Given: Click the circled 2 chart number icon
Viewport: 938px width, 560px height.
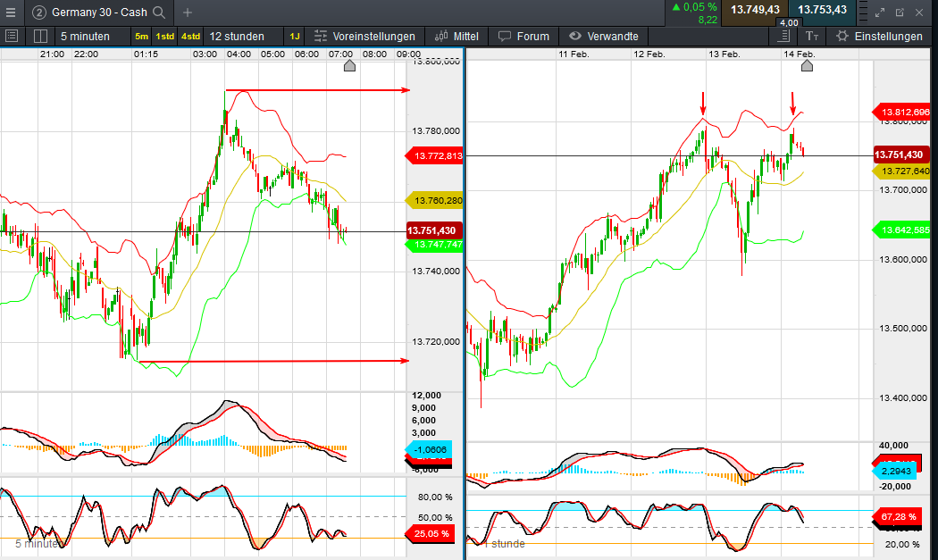Looking at the screenshot, I should [39, 12].
